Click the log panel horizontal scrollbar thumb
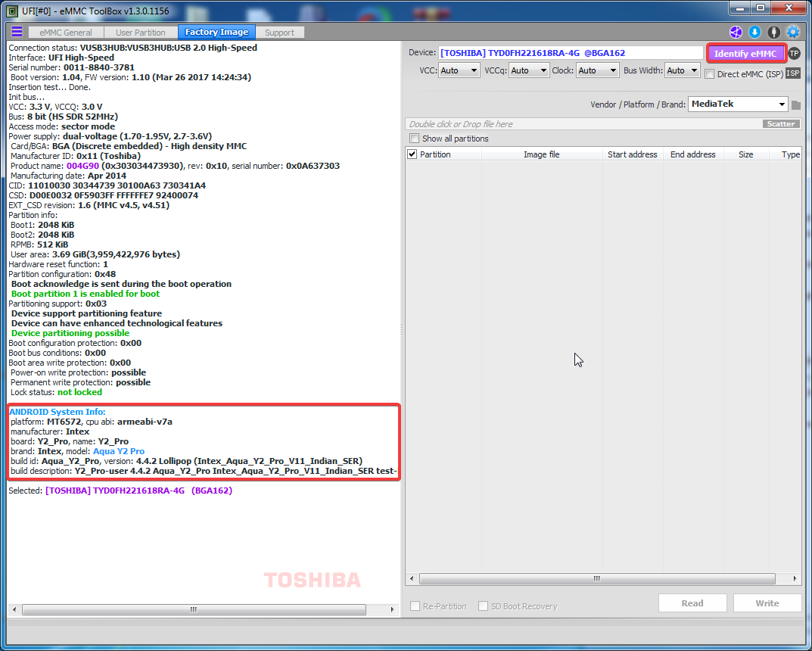 (194, 609)
